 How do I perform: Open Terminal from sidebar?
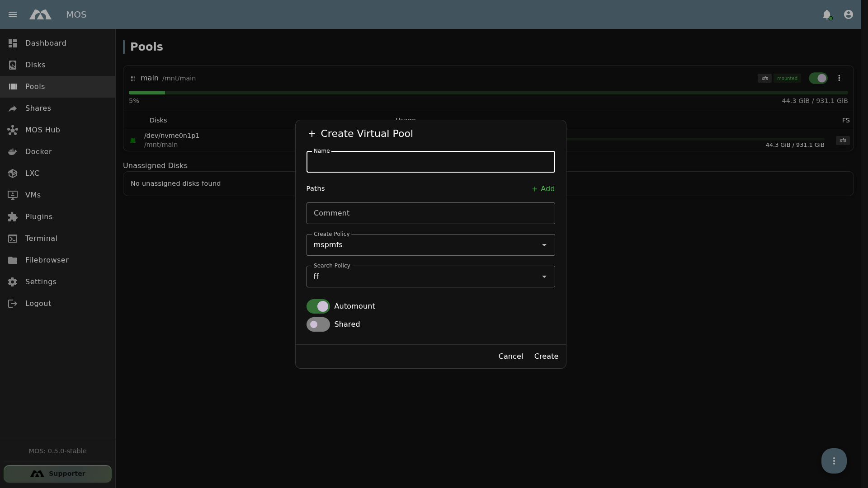[x=57, y=239]
